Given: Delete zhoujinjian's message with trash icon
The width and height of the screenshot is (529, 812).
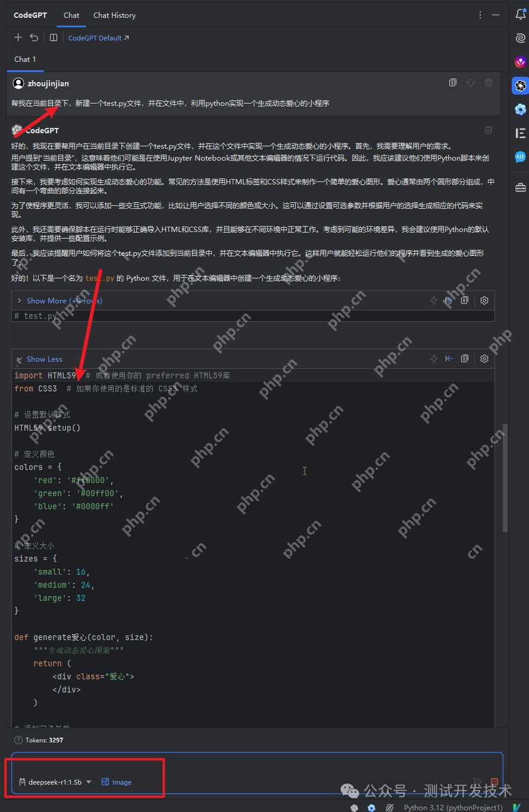Looking at the screenshot, I should pos(489,83).
